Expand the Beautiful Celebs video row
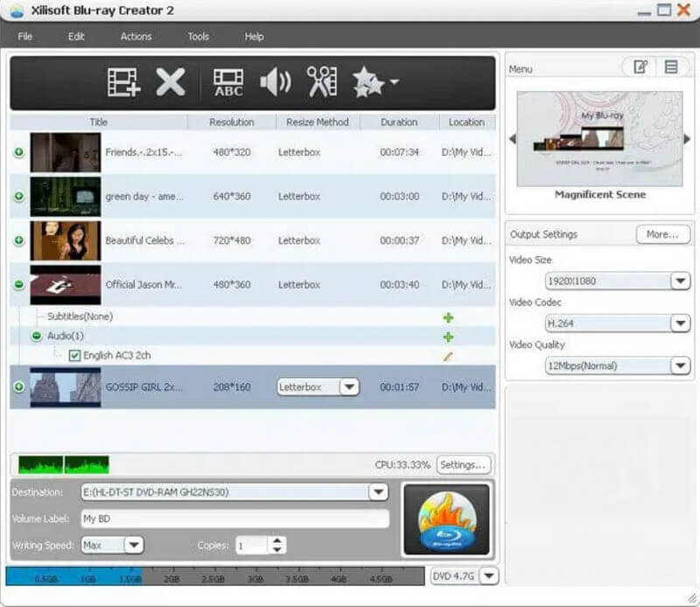Image resolution: width=700 pixels, height=607 pixels. tap(18, 241)
